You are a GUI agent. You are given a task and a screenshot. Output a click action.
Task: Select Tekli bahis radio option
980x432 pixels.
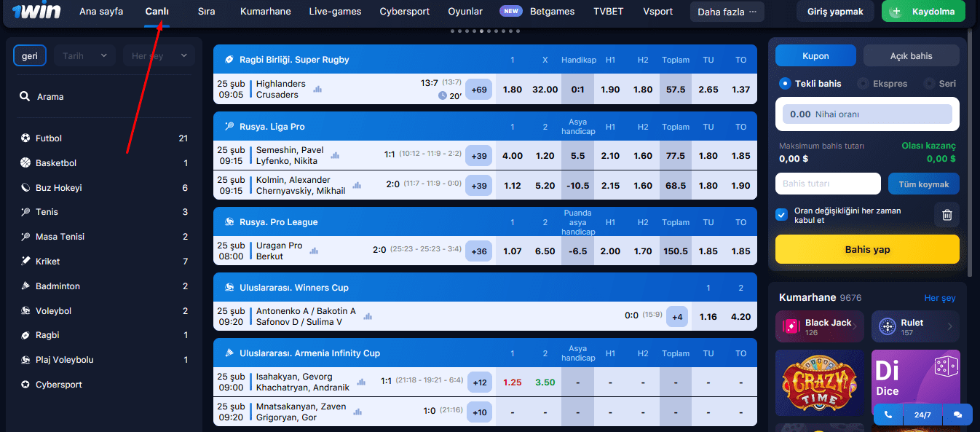(x=785, y=84)
